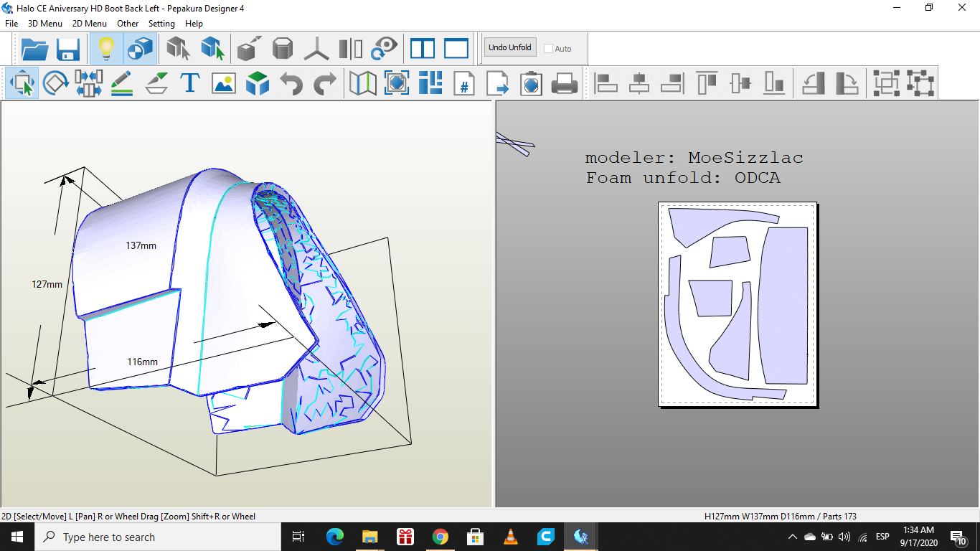The image size is (980, 551).
Task: Open the Setting menu
Action: 161,24
